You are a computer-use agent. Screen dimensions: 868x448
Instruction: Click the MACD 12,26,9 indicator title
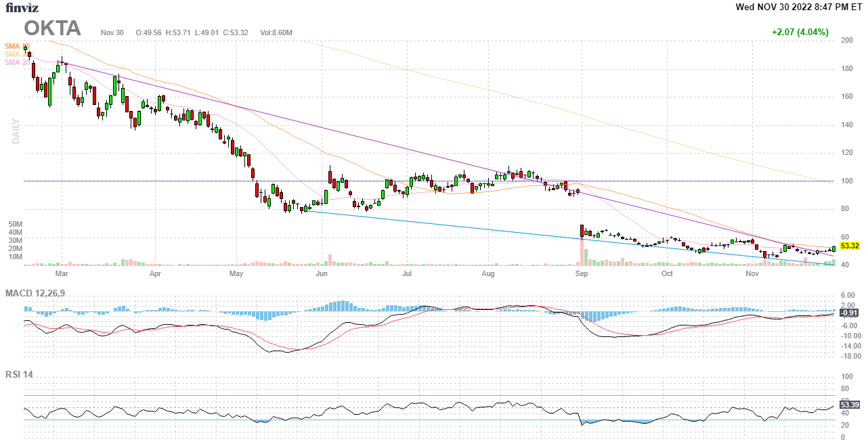point(39,293)
